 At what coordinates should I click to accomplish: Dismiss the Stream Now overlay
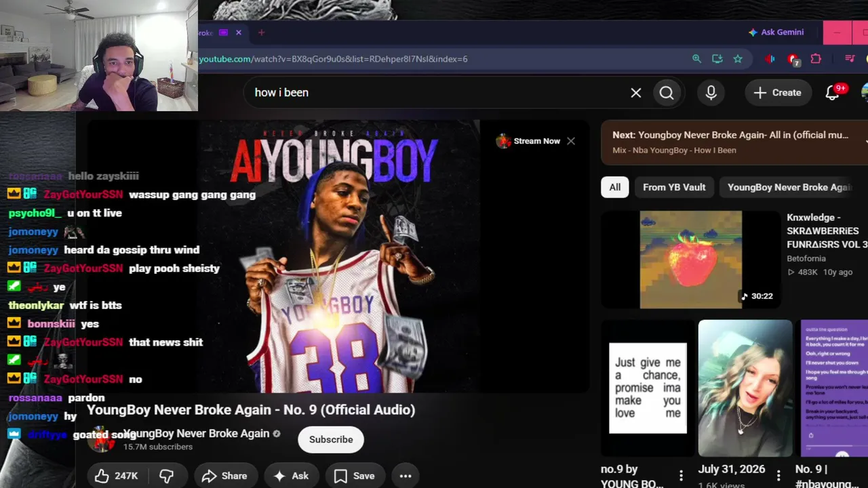571,141
